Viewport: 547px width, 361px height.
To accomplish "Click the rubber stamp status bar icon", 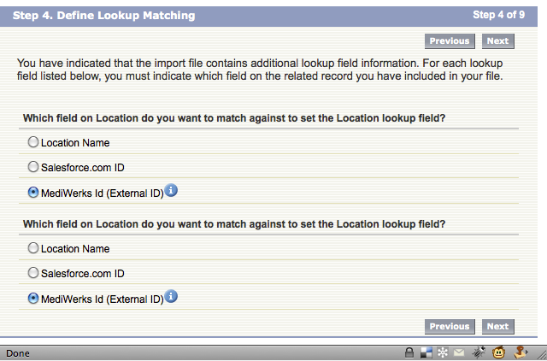I will pyautogui.click(x=519, y=352).
